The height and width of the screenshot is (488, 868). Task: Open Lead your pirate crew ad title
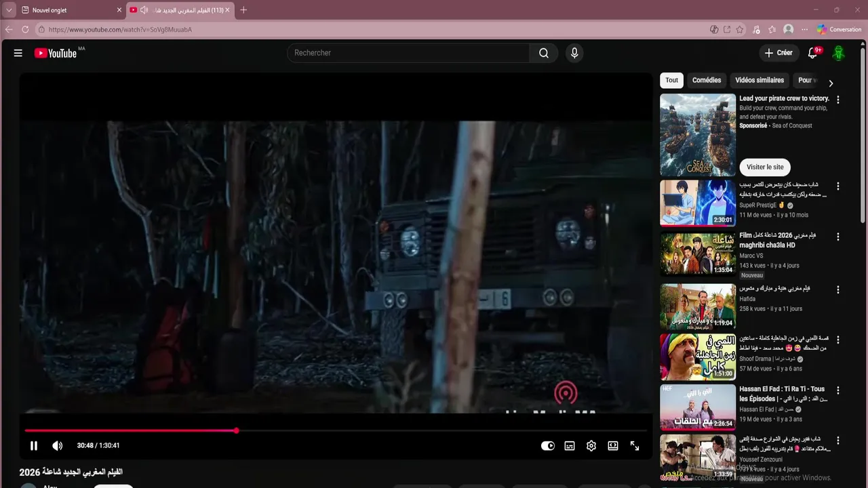784,98
